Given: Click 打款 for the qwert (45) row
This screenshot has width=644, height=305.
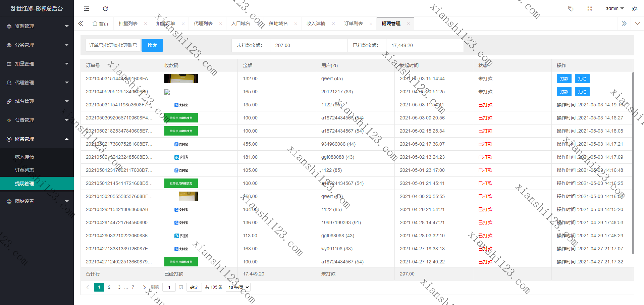Looking at the screenshot, I should 564,79.
